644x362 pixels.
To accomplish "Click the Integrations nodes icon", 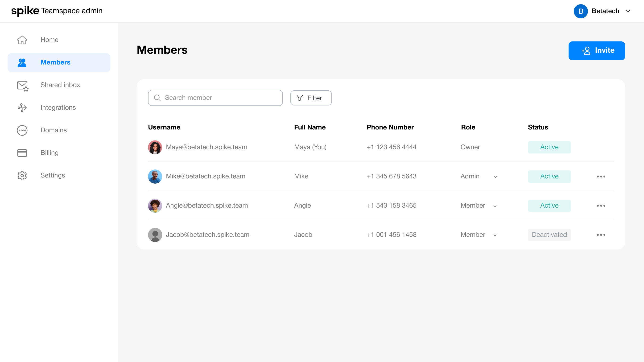I will 22,108.
